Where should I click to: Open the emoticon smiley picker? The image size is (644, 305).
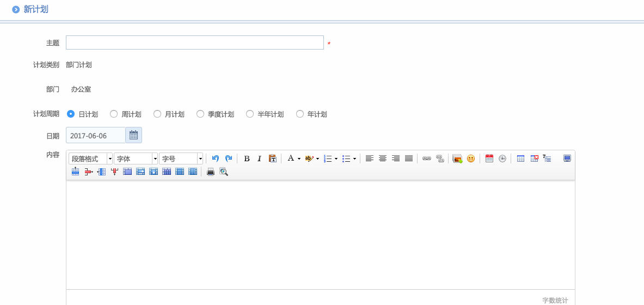[471, 158]
